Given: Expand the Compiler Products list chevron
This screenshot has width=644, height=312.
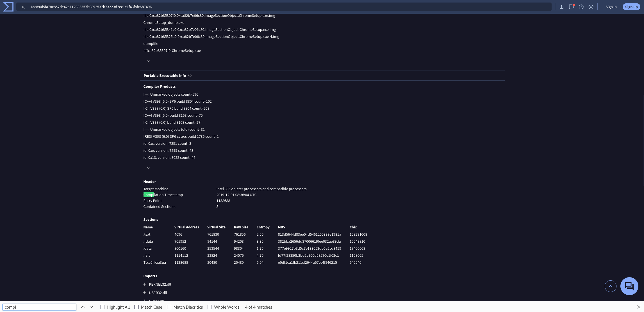Looking at the screenshot, I should point(148,168).
